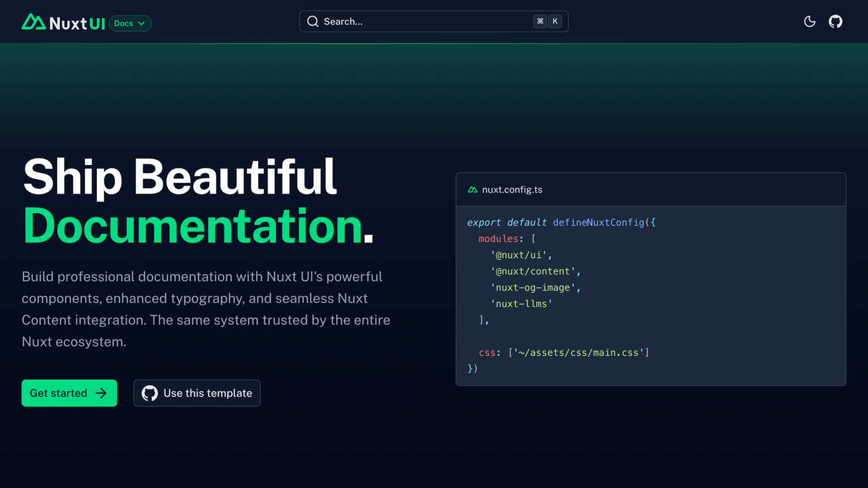Toggle light mode with the moon icon
Screen dimensions: 868x488
click(810, 21)
